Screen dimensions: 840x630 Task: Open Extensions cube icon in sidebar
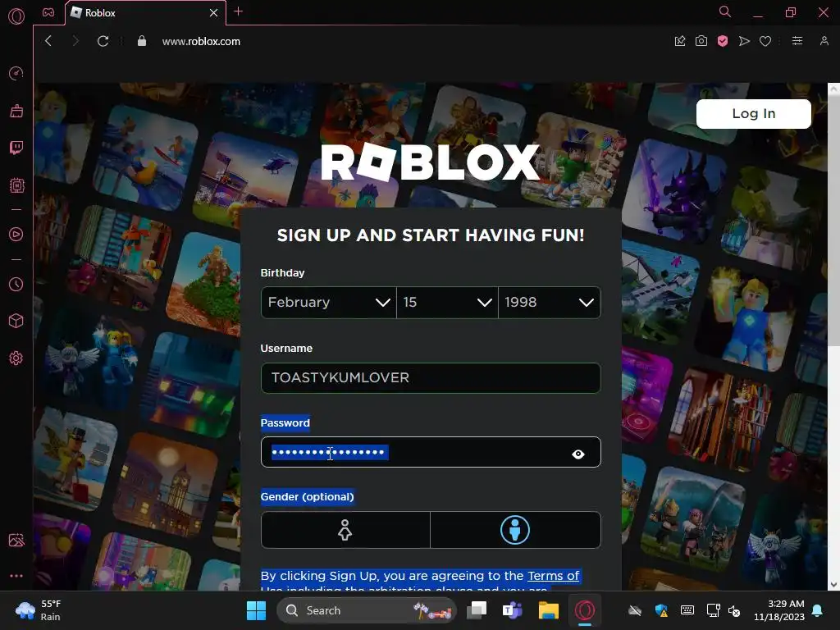pos(16,321)
